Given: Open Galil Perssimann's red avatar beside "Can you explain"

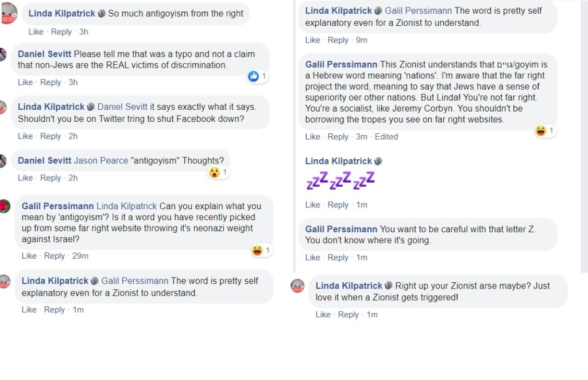Looking at the screenshot, I should pyautogui.click(x=5, y=206).
